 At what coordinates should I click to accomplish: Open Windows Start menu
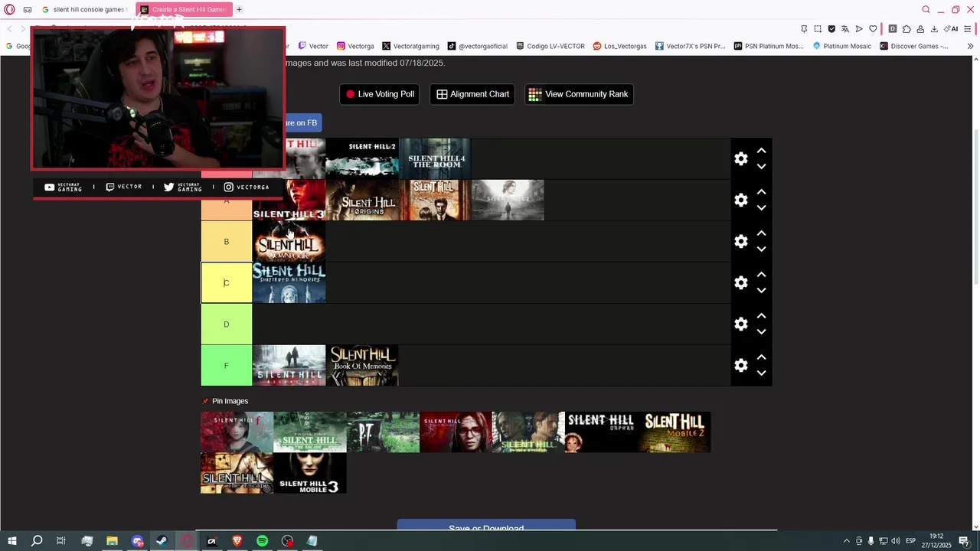[x=11, y=541]
